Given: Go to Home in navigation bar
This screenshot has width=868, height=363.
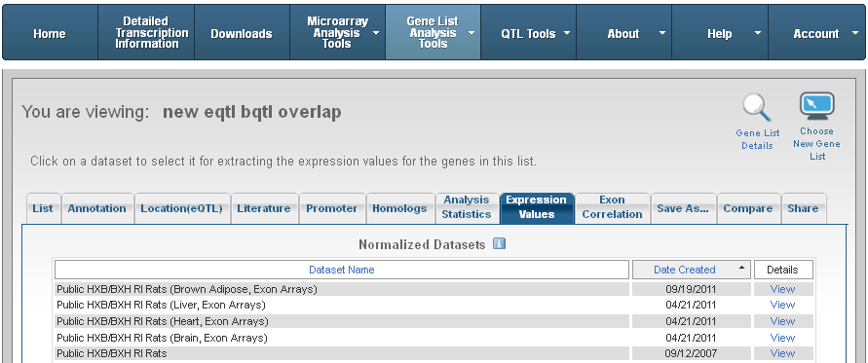Looking at the screenshot, I should pos(50,33).
